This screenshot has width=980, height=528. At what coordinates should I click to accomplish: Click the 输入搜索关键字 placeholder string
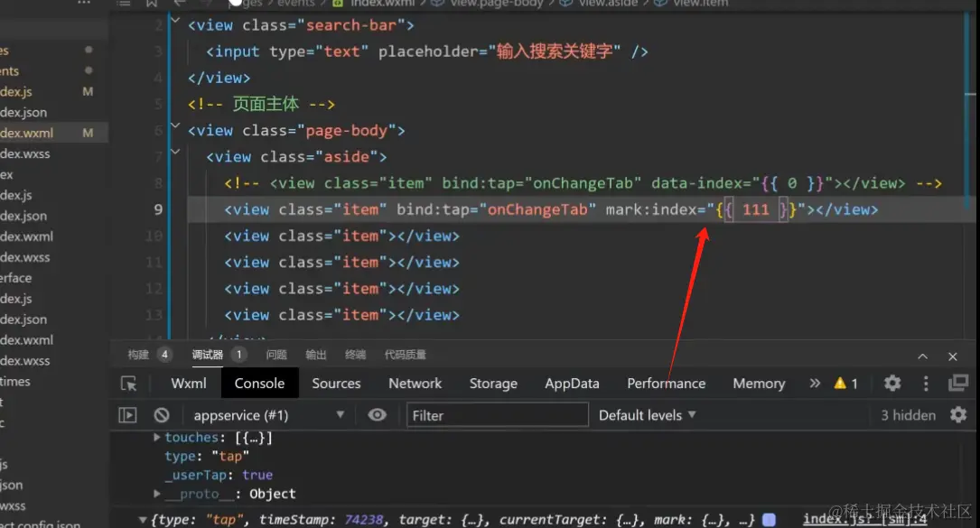coord(555,51)
